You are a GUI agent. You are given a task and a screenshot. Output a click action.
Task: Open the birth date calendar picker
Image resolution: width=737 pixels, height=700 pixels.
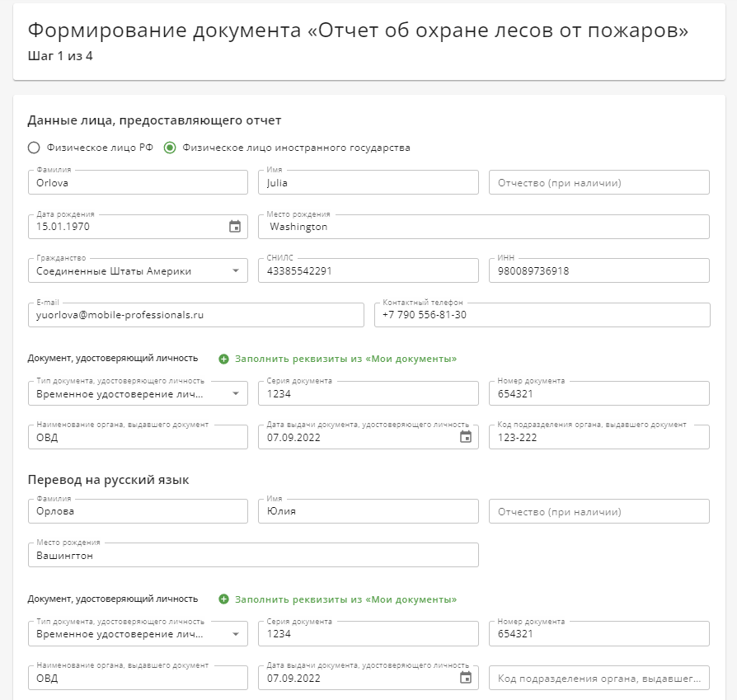(x=235, y=227)
